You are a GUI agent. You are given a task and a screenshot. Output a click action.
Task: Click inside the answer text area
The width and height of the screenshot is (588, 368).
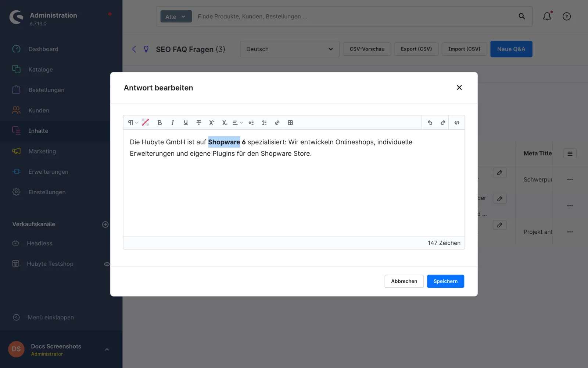pyautogui.click(x=294, y=183)
